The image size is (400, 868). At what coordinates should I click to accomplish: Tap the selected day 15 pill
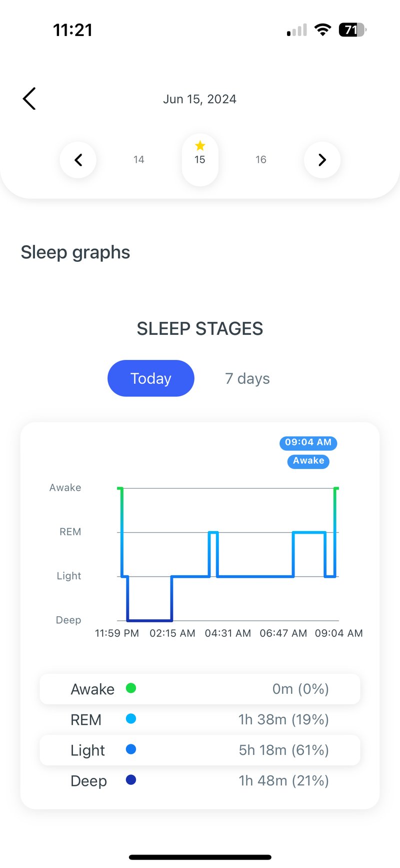click(200, 160)
